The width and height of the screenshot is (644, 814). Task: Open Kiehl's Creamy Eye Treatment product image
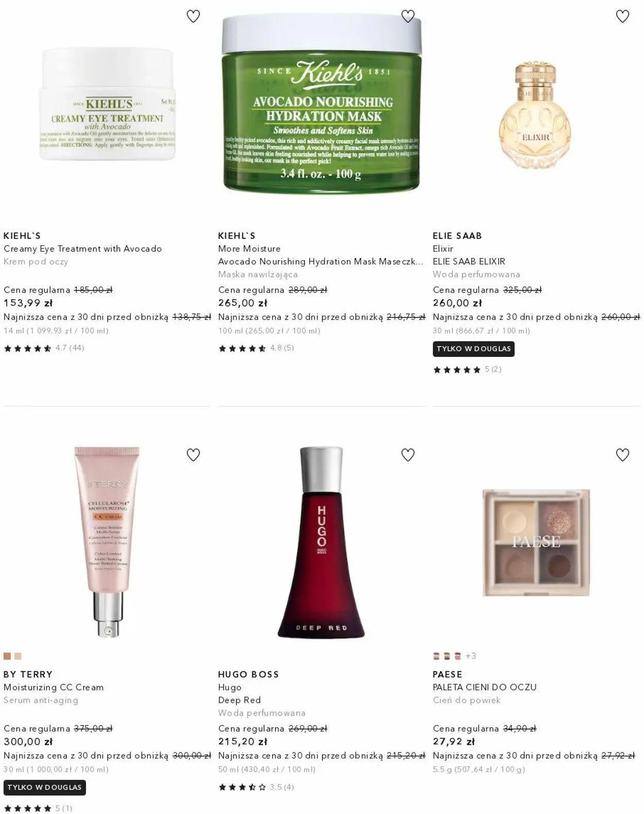coord(107,104)
